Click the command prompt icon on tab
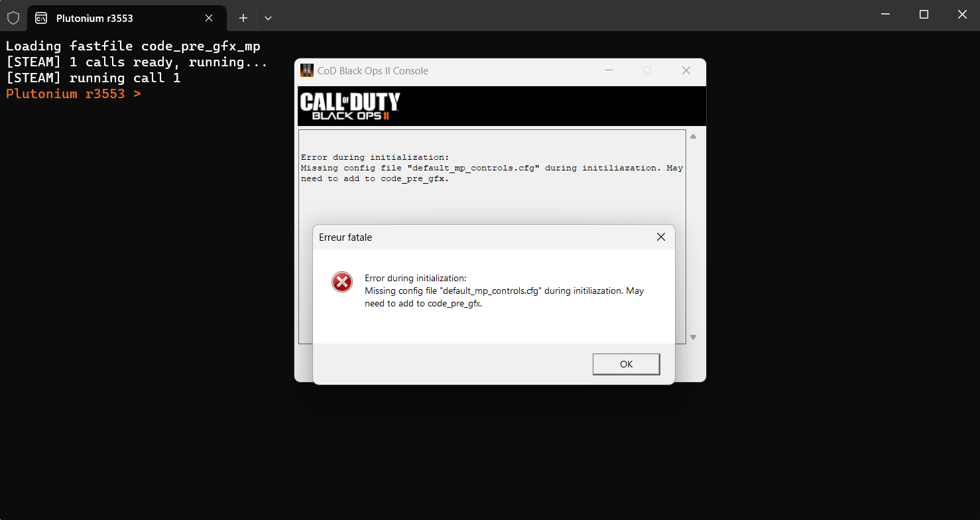 click(x=41, y=18)
